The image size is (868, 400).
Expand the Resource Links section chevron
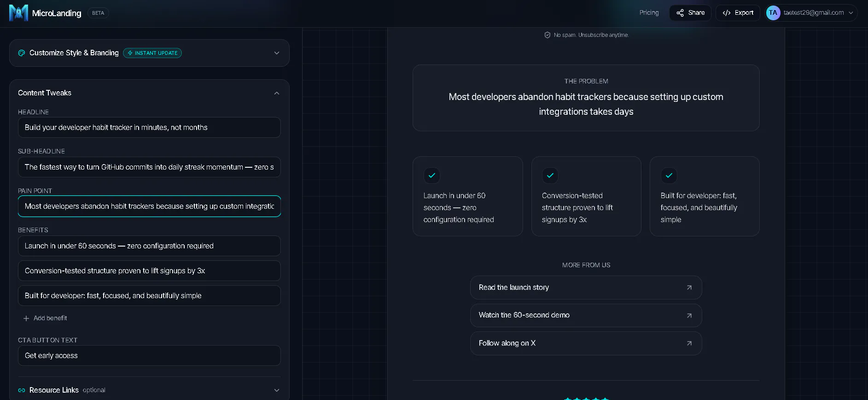(277, 390)
